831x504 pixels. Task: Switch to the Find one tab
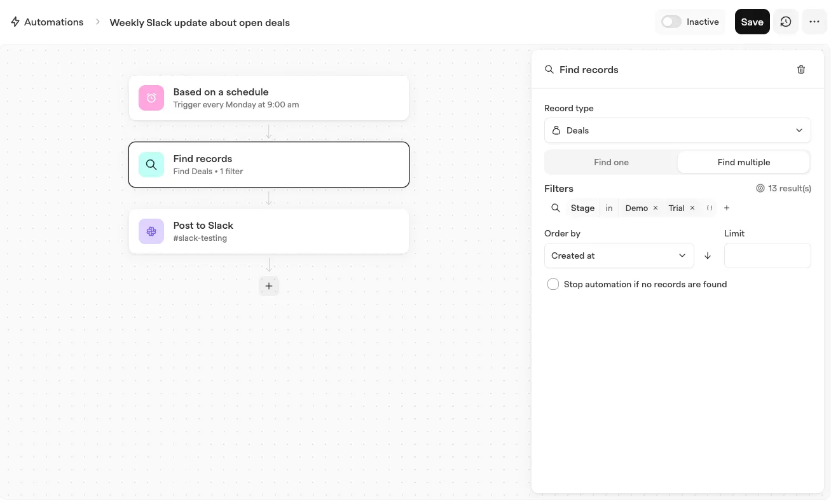(x=611, y=162)
